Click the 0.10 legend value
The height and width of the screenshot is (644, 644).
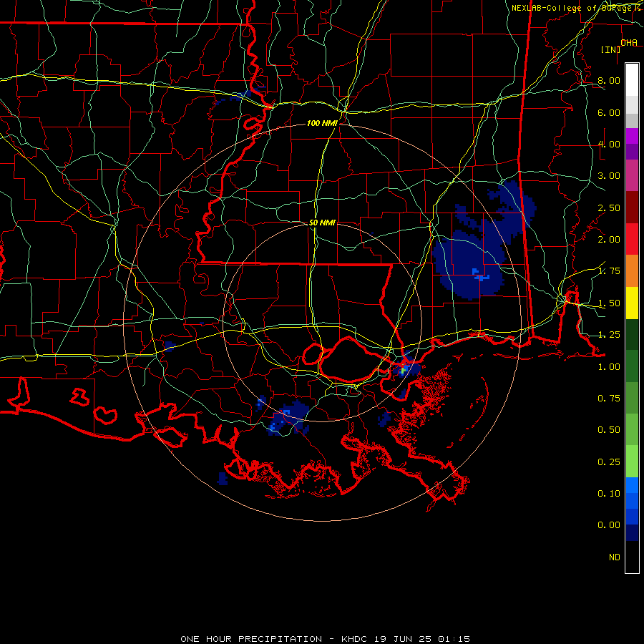tap(609, 494)
